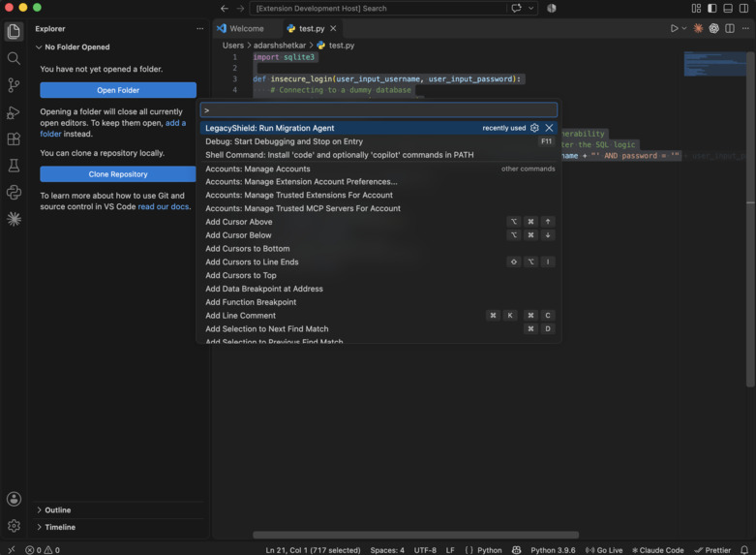Click the command palette input field
Screen dimensions: 756x555
pyautogui.click(x=378, y=110)
